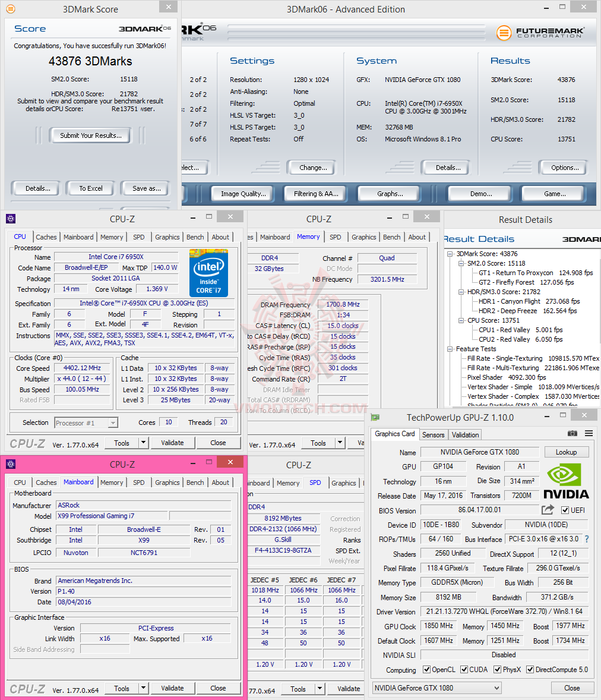Collapse the Feature Tests tree node

[450, 349]
